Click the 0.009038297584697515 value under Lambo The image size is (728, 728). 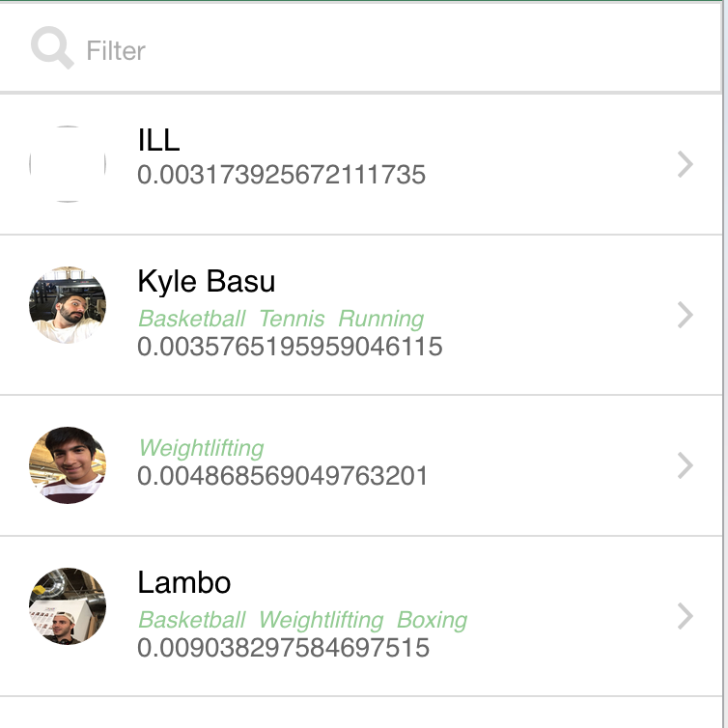pyautogui.click(x=283, y=648)
